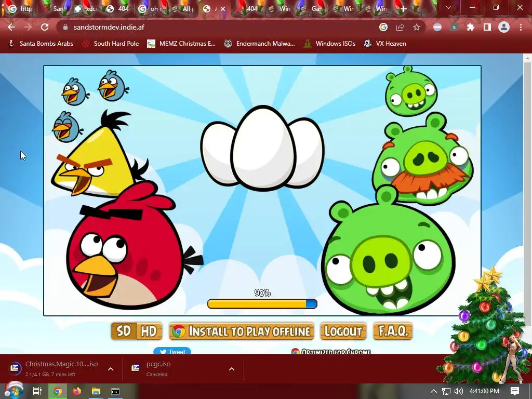Select the HD quality option

149,331
